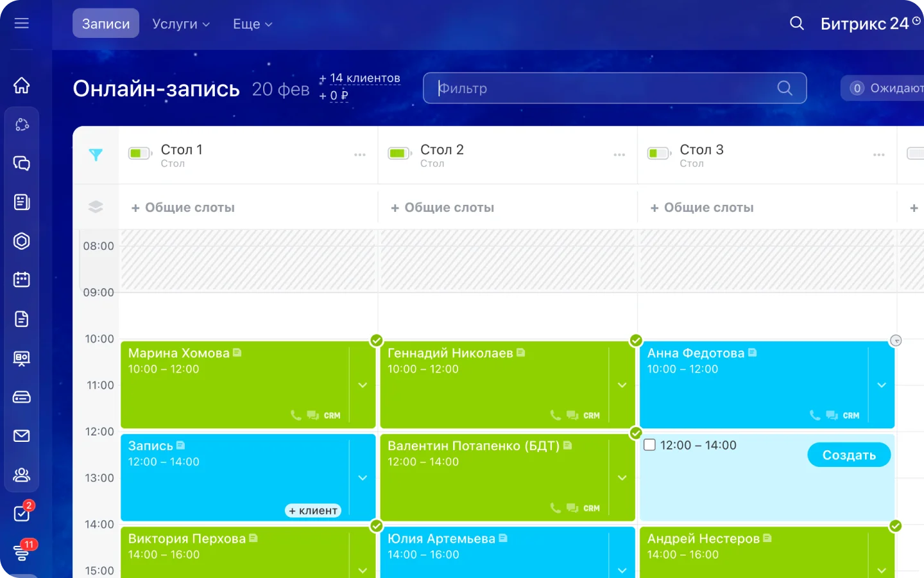Expand the Еще dropdown menu
Viewport: 924px width, 578px height.
tap(252, 24)
